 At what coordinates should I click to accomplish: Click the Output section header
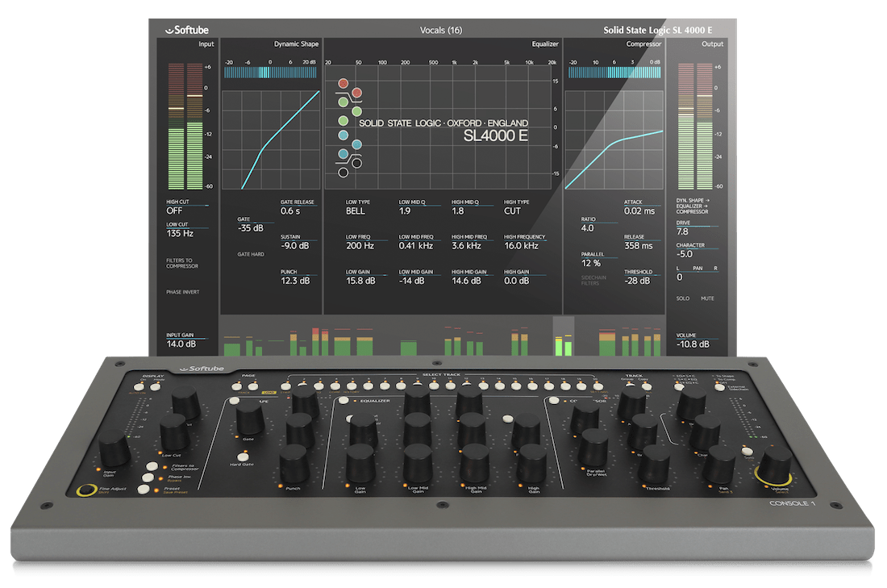click(712, 44)
